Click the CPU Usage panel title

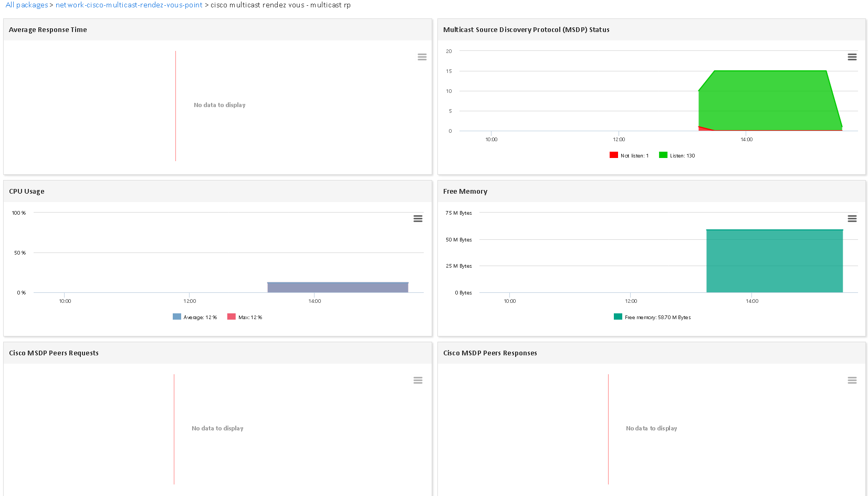point(26,191)
